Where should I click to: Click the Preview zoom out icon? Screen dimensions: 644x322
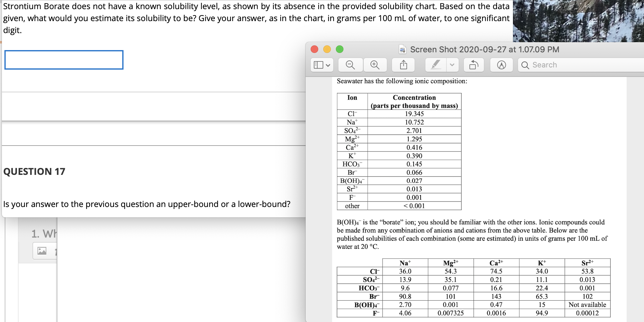click(x=350, y=65)
